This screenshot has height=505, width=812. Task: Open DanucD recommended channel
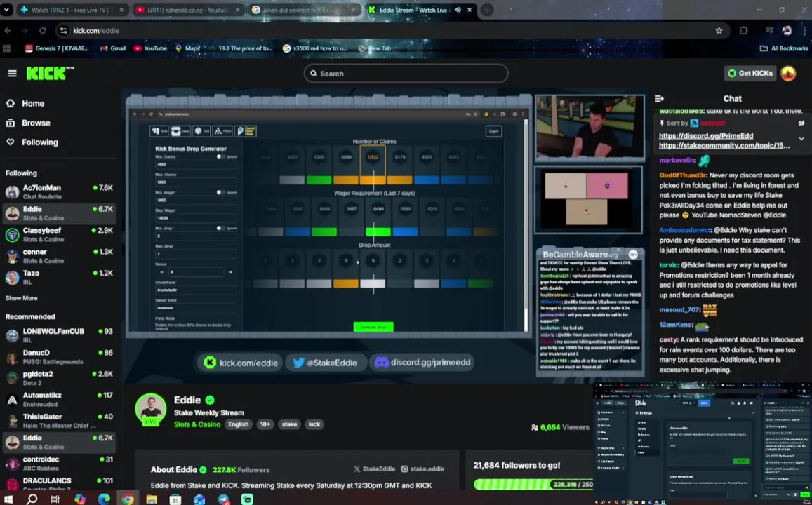click(x=59, y=356)
